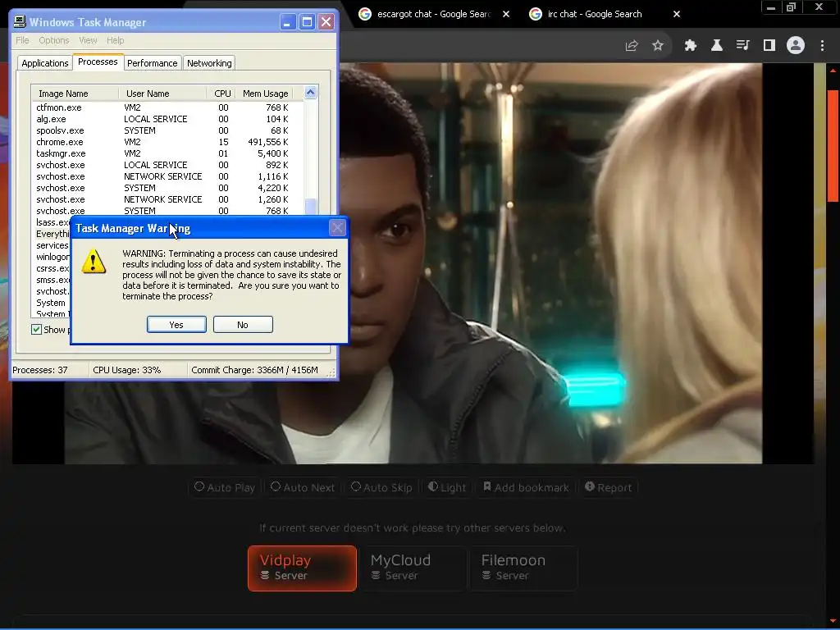Add bookmark for this video
This screenshot has height=630, width=840.
pos(526,487)
